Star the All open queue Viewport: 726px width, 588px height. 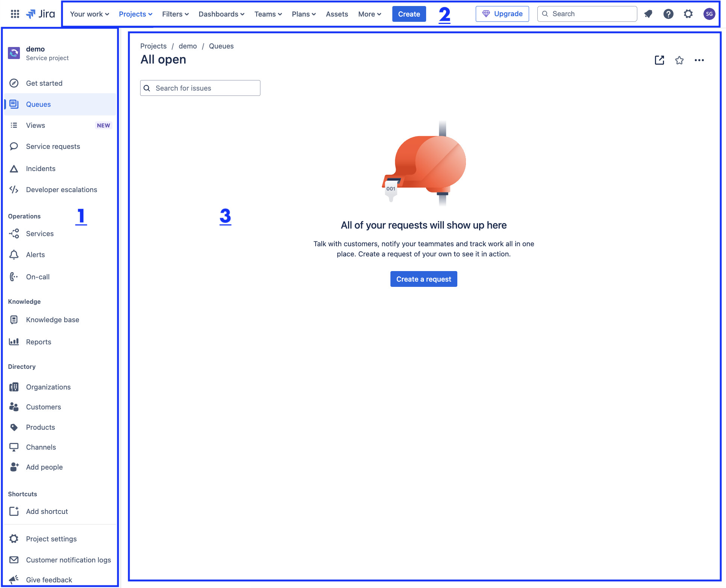point(679,60)
